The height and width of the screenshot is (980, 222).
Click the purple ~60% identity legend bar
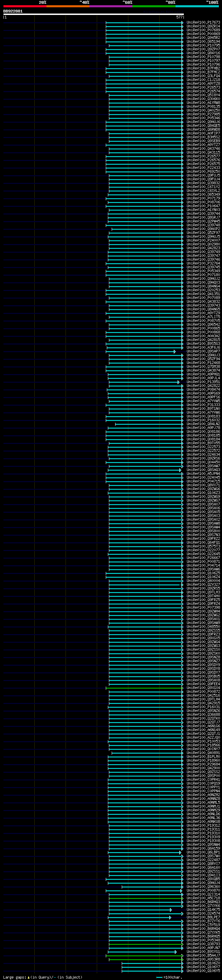coord(111,6)
